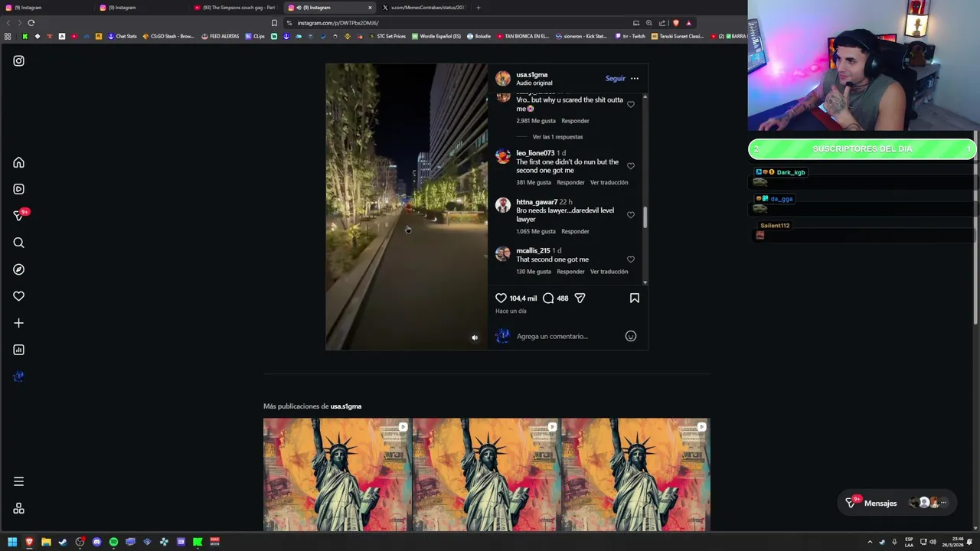Click in 'Agrega un comentario' field

point(567,336)
